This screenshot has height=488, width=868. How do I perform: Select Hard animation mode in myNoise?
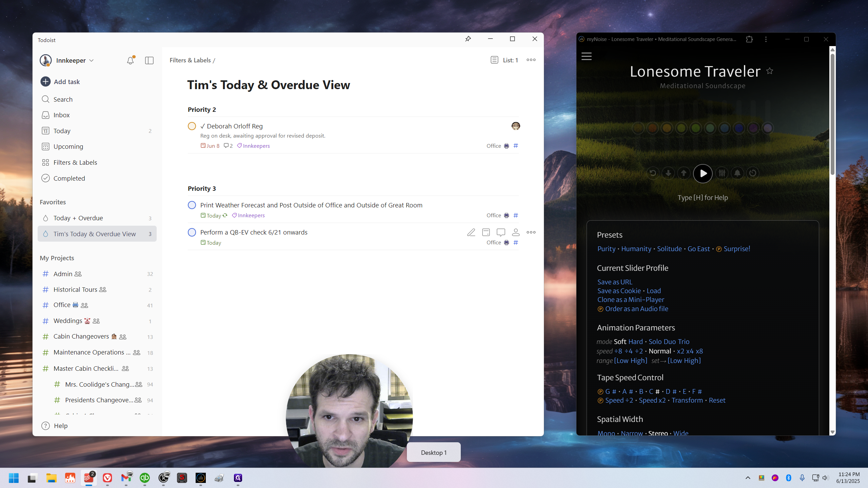coord(635,342)
